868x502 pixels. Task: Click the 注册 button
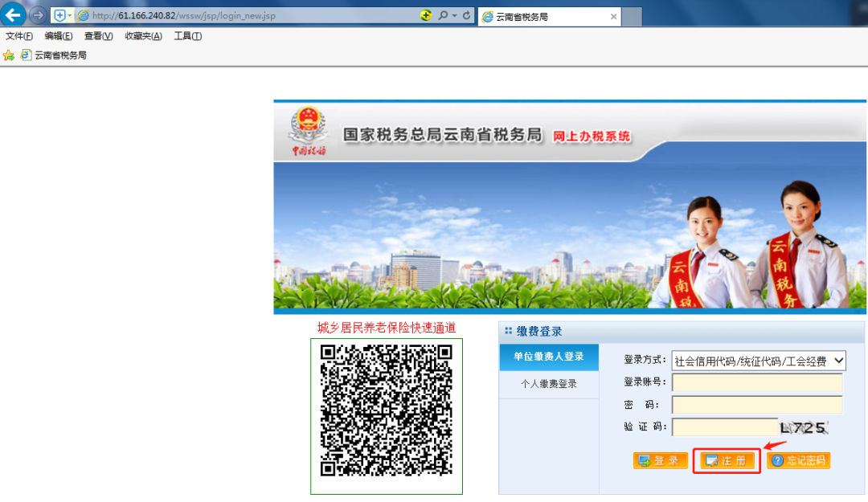coord(727,460)
